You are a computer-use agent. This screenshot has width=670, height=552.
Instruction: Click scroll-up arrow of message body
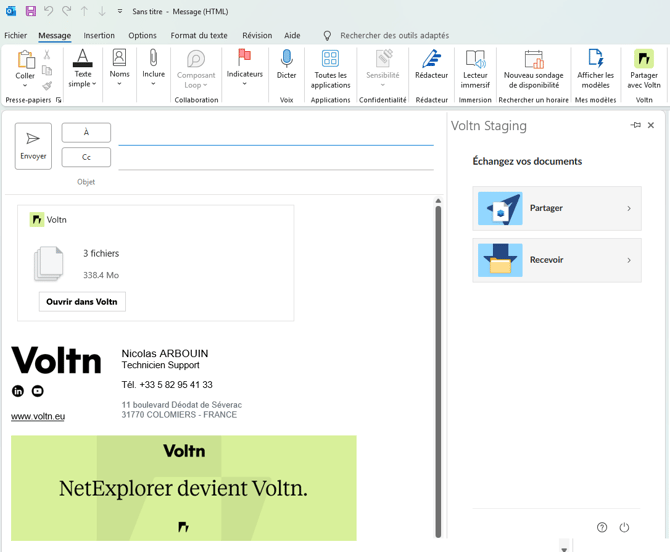438,201
